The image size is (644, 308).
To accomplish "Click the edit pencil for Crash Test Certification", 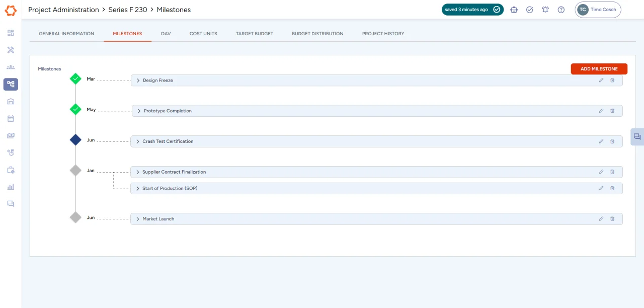I will coord(601,141).
